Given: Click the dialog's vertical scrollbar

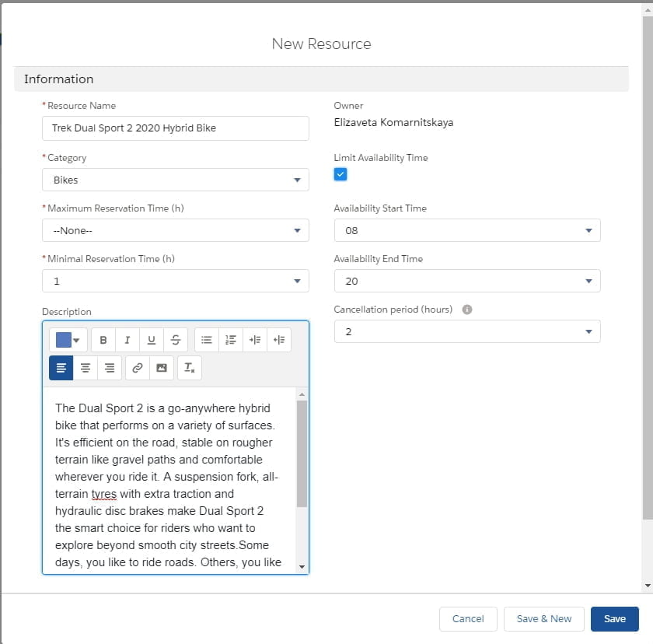Looking at the screenshot, I should [648, 268].
